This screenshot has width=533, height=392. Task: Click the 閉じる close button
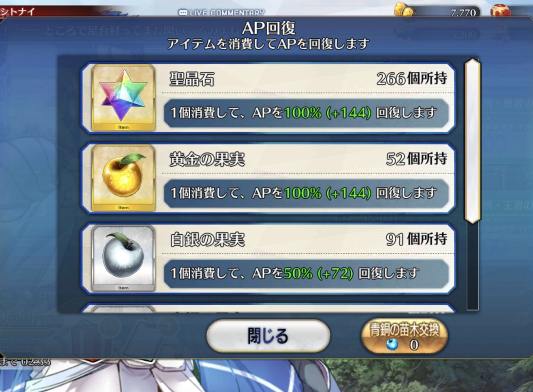click(268, 336)
